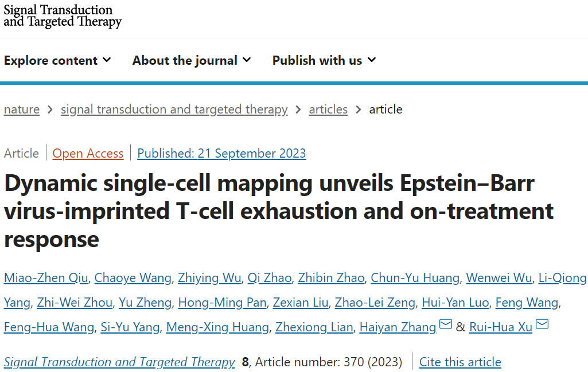
Task: Open author Hong-Ming Pan's details
Action: pos(222,303)
